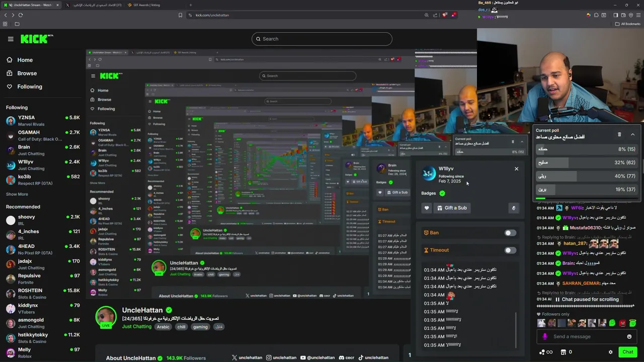Open Following in sidebar menu
This screenshot has height=362, width=644.
tap(24, 86)
